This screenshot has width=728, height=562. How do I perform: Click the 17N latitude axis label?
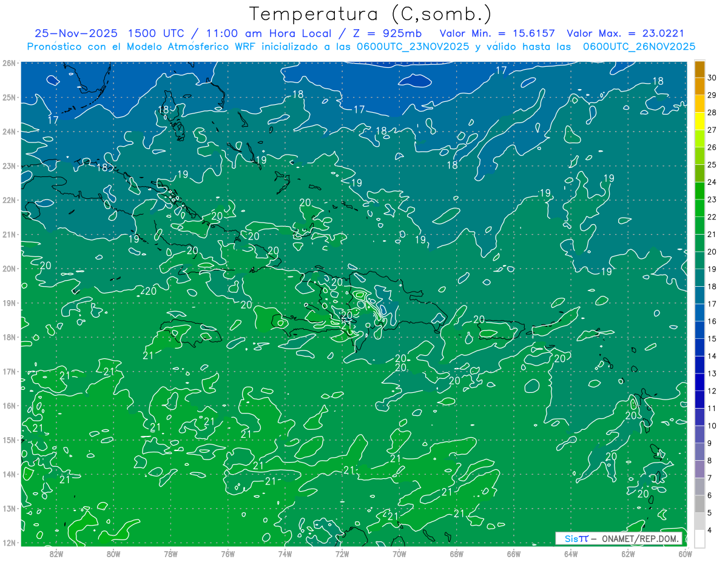tap(9, 371)
